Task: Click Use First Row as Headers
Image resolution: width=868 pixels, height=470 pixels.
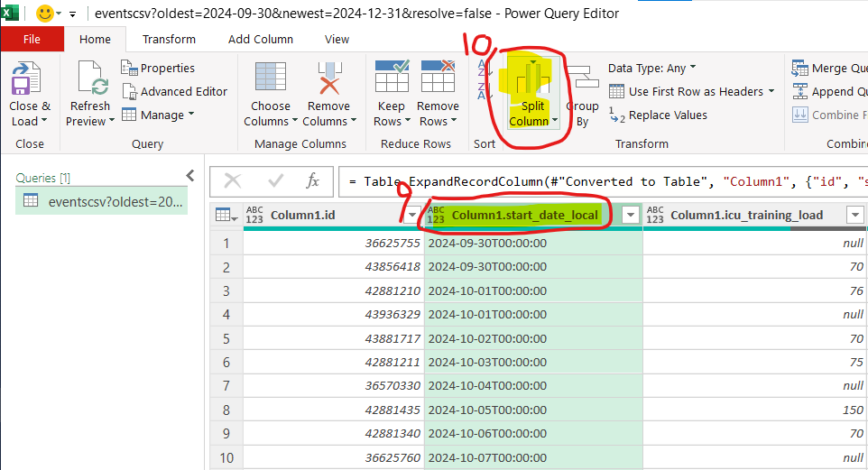Action: 687,91
